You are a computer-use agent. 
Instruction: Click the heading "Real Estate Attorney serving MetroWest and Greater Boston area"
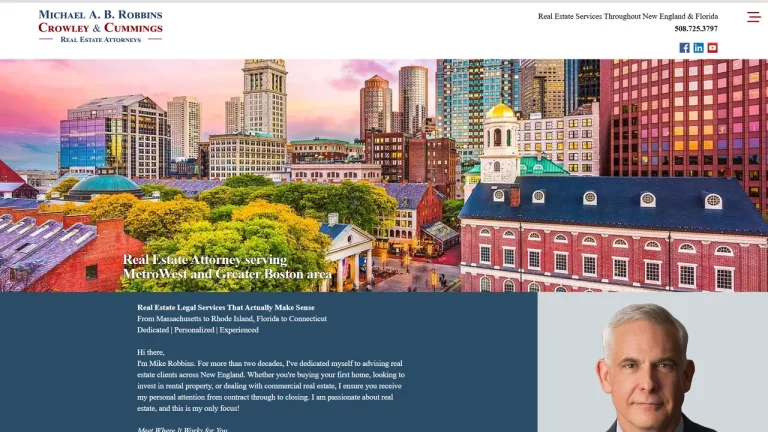click(227, 266)
